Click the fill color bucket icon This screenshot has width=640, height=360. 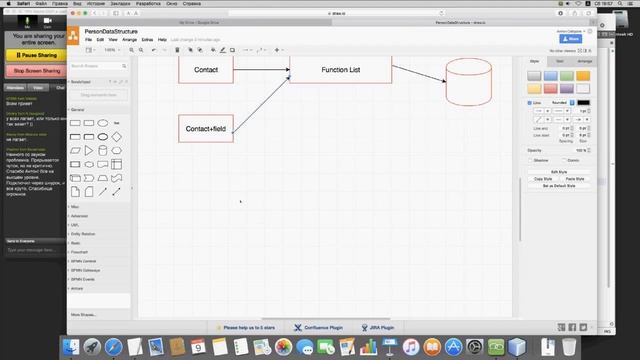pos(213,50)
